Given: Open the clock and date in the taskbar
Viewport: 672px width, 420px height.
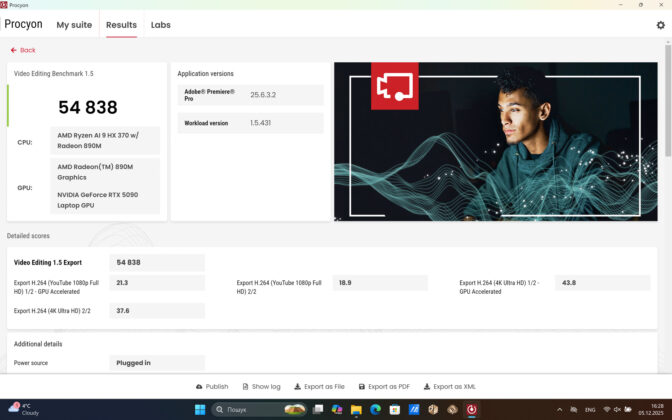Looking at the screenshot, I should click(x=651, y=410).
